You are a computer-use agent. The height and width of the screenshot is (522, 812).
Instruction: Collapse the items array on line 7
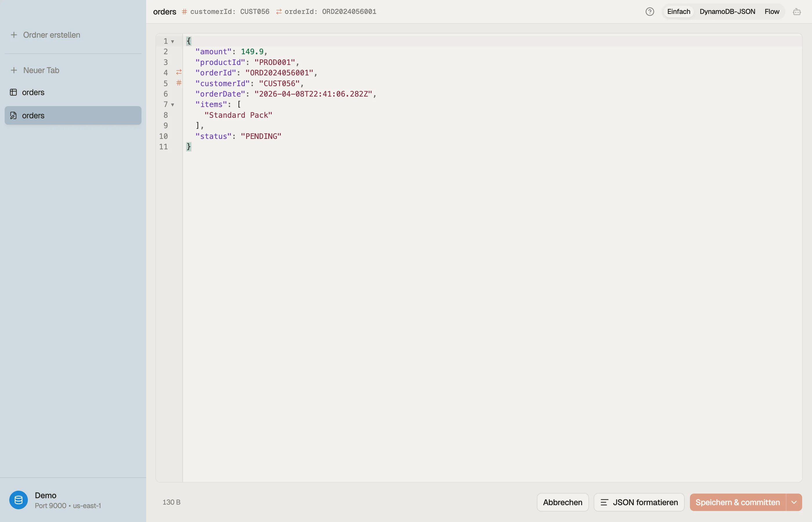coord(173,105)
